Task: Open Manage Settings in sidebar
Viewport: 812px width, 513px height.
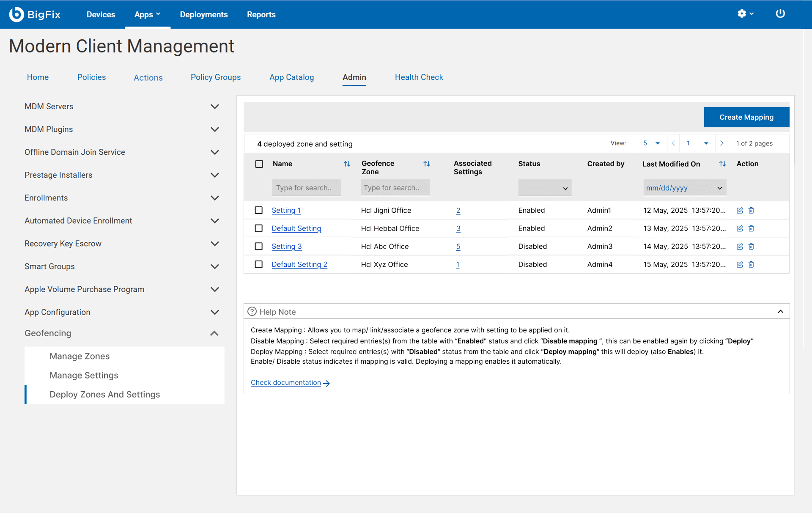Action: pos(84,375)
